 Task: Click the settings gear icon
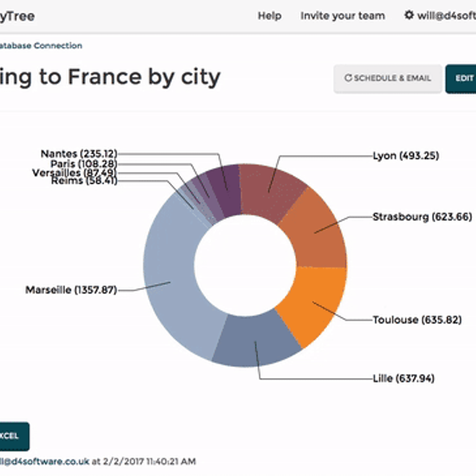click(x=409, y=15)
